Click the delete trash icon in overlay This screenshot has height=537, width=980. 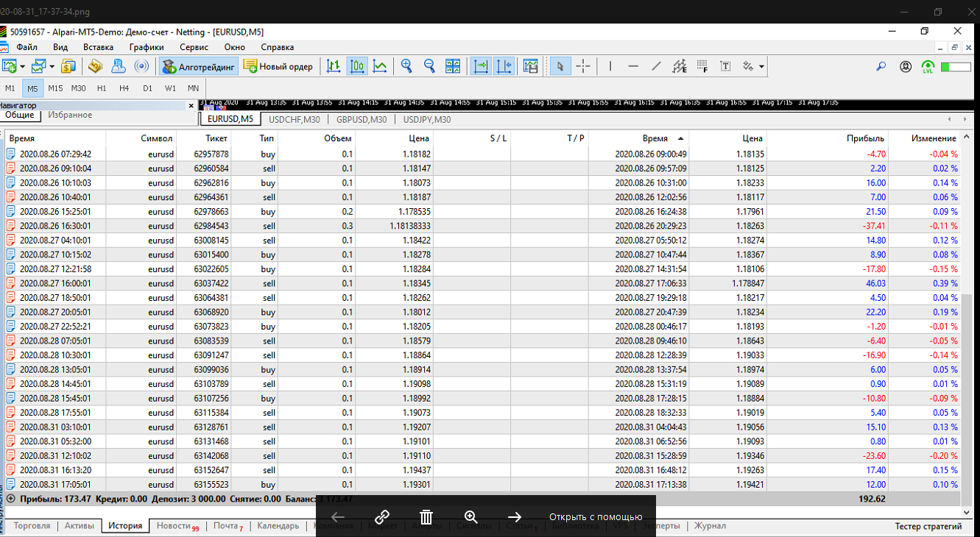tap(426, 516)
